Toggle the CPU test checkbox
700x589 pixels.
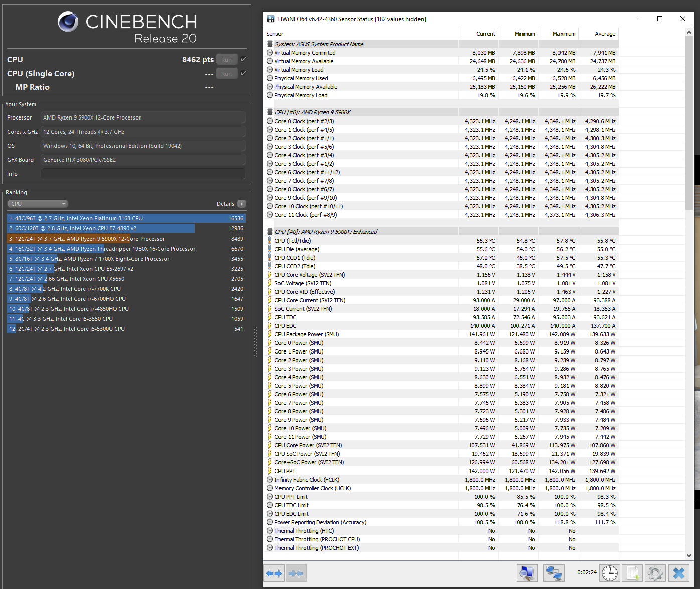[x=243, y=59]
